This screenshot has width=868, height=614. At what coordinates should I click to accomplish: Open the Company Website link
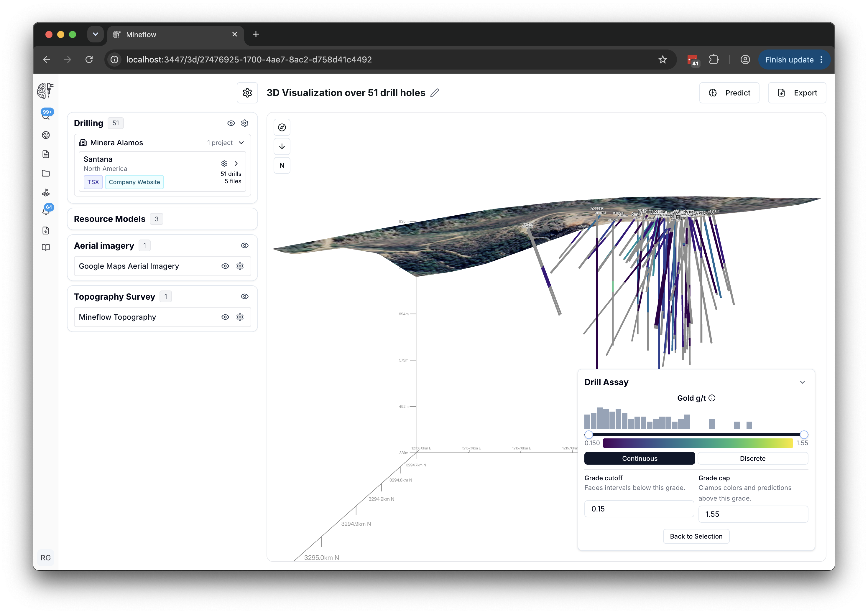pos(134,182)
